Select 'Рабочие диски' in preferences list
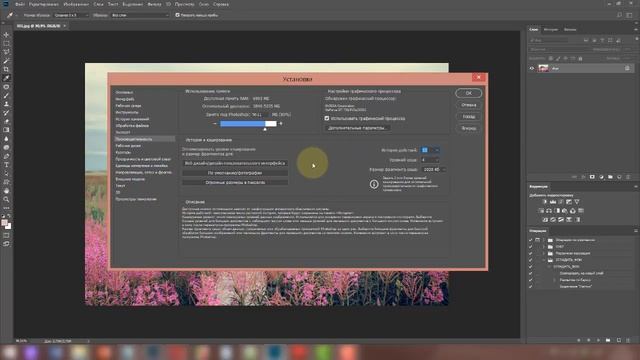This screenshot has height=360, width=640. pos(128,145)
